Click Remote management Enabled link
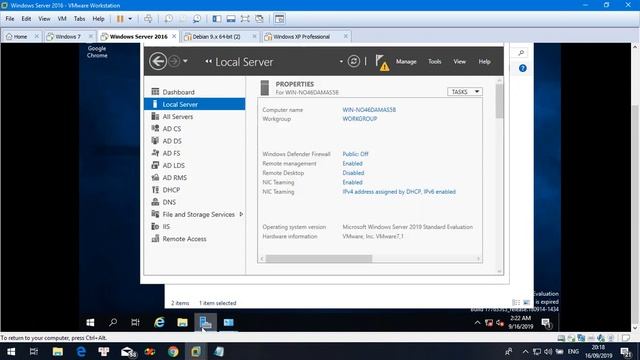The width and height of the screenshot is (640, 360). [352, 163]
